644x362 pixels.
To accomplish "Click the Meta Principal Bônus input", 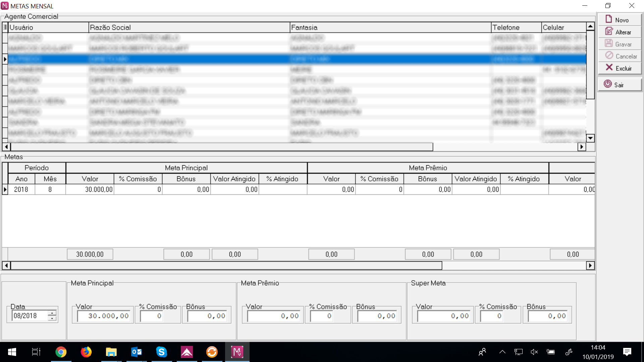I will [x=207, y=316].
